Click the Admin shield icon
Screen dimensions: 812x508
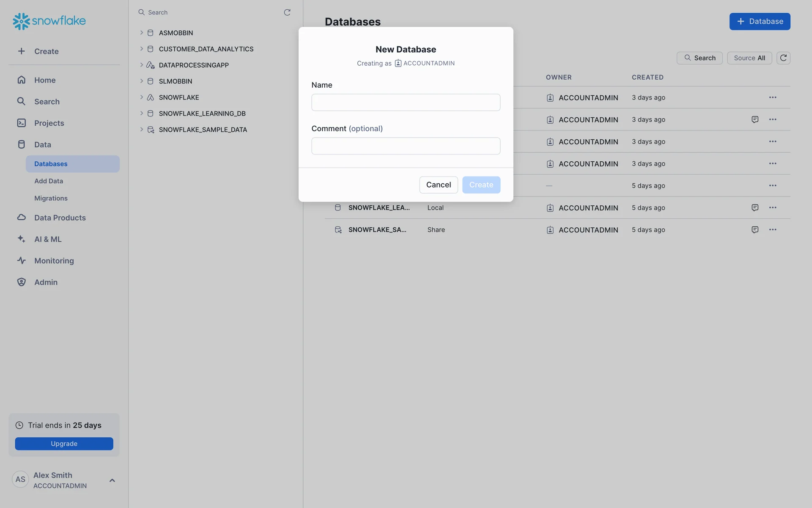(22, 282)
